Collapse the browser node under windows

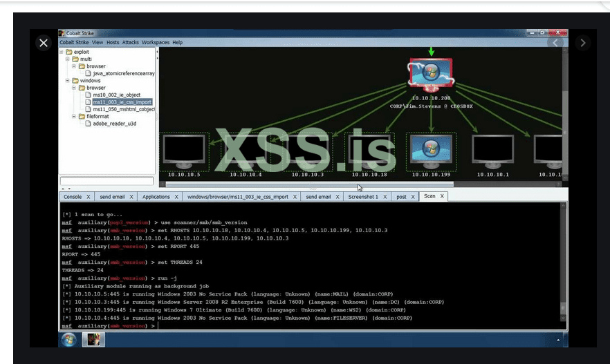[x=73, y=88]
